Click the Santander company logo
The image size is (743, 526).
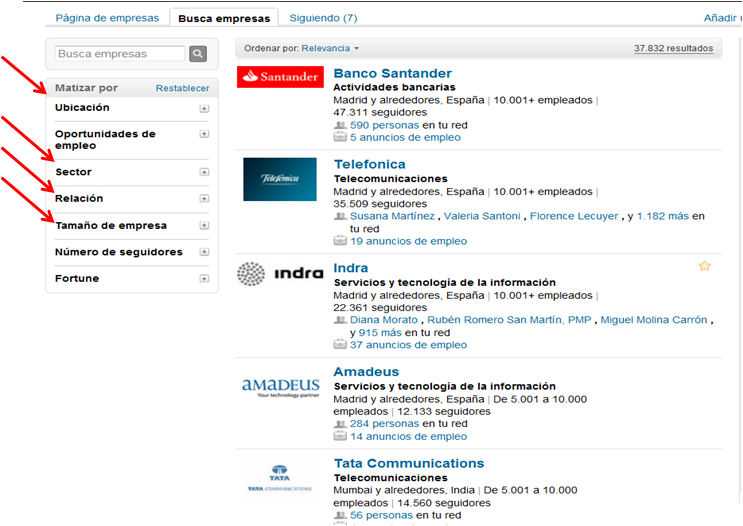280,77
